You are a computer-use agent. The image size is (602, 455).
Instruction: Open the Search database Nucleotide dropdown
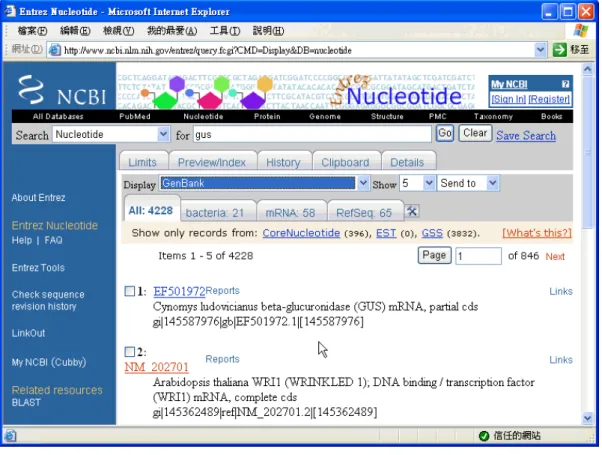pos(111,134)
